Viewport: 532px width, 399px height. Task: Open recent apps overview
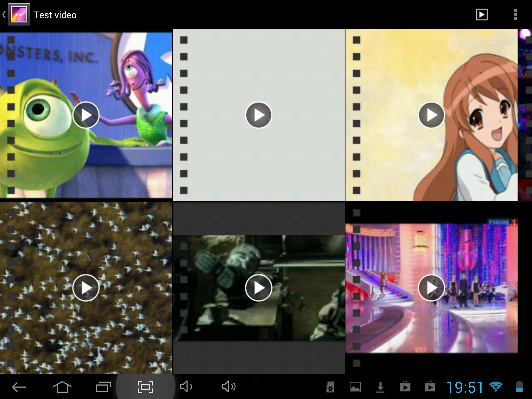(103, 387)
